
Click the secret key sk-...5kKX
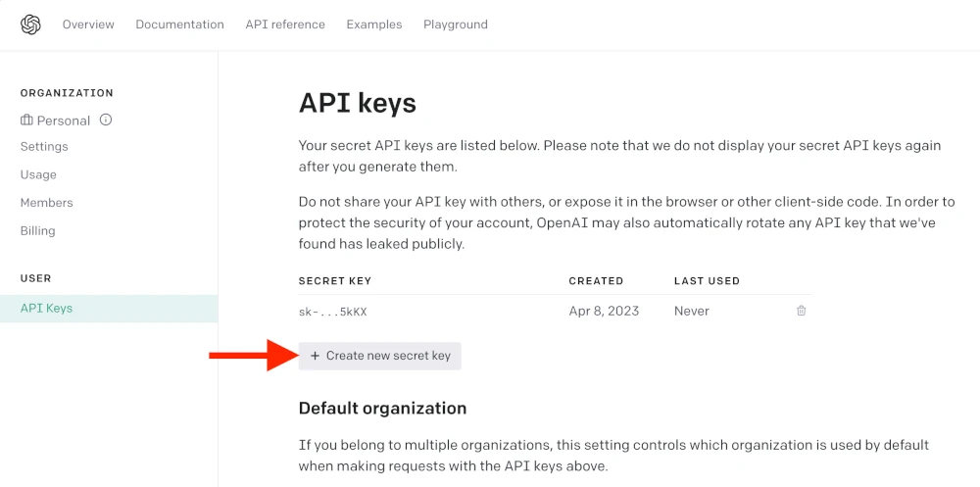[x=332, y=312]
